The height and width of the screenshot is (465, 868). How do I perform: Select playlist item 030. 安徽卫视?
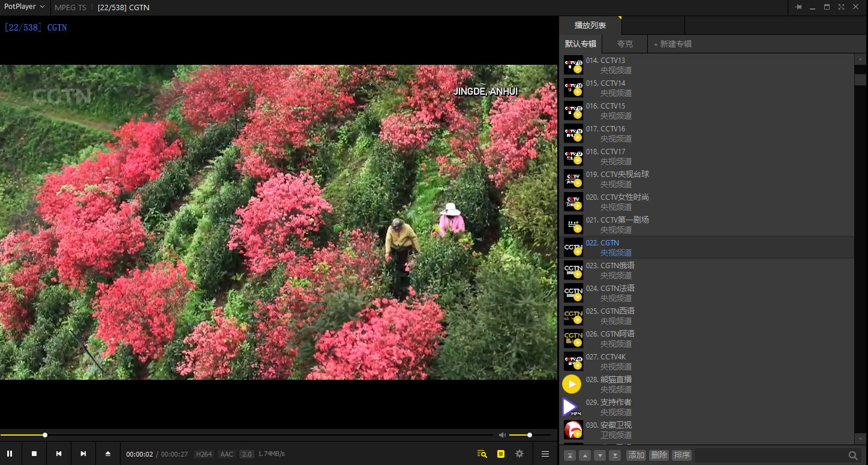[707, 430]
